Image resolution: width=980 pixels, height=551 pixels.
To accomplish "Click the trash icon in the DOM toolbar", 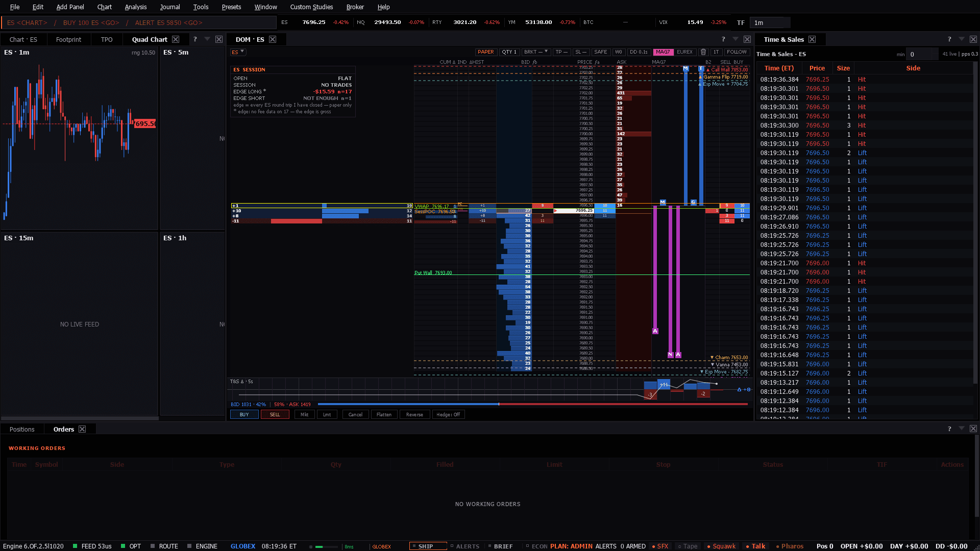I will pos(703,52).
